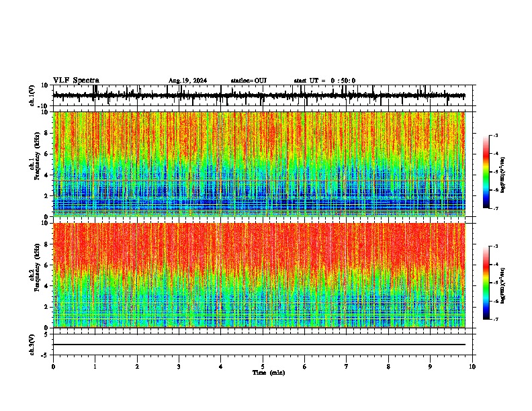Click the time axis tick label "7"
The height and width of the screenshot is (411, 532).
click(347, 367)
